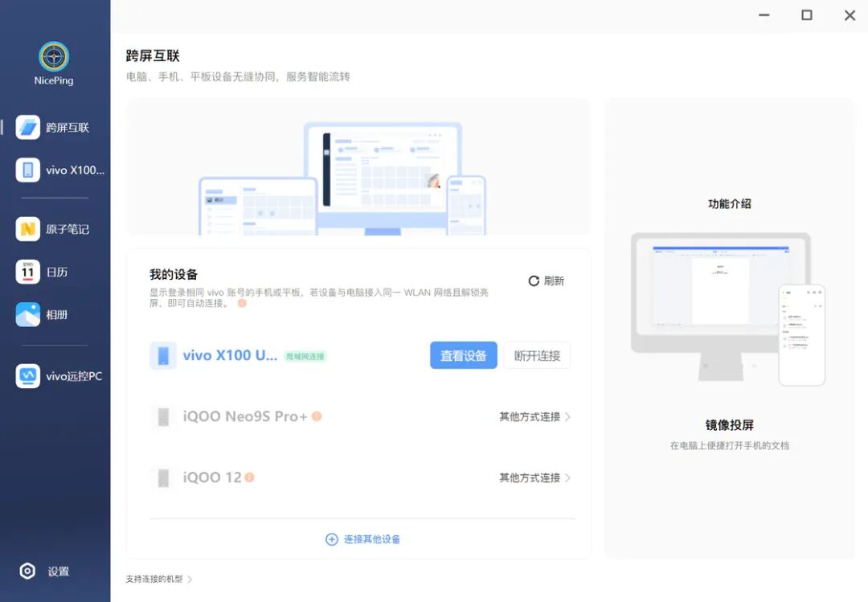868x602 pixels.
Task: Click the orange info icon after the 我的设备 description
Action: [242, 303]
